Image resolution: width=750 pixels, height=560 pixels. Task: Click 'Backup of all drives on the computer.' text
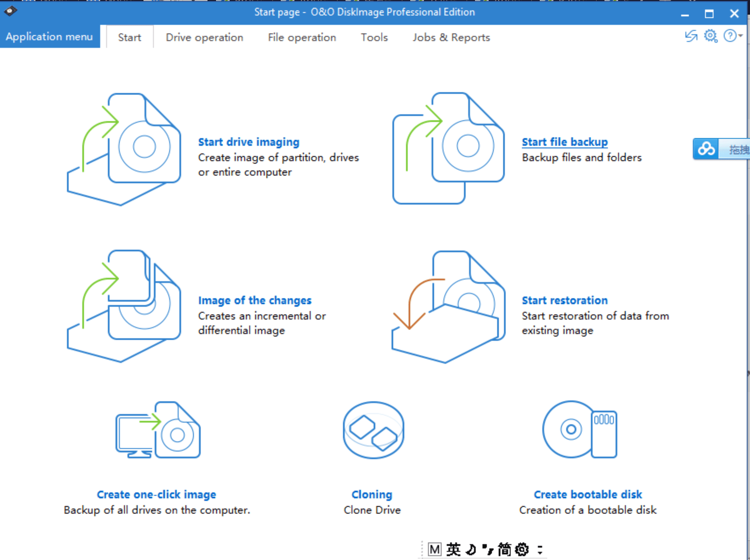tap(157, 510)
